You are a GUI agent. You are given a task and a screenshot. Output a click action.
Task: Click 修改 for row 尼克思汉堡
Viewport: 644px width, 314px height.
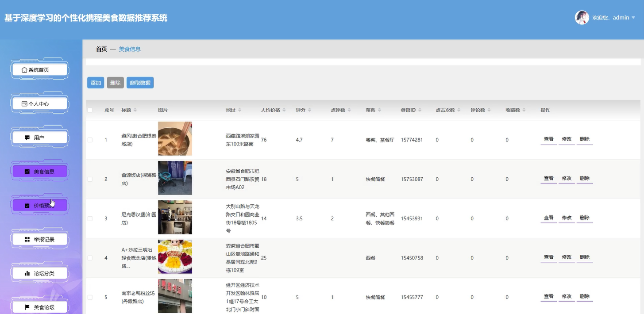point(567,218)
